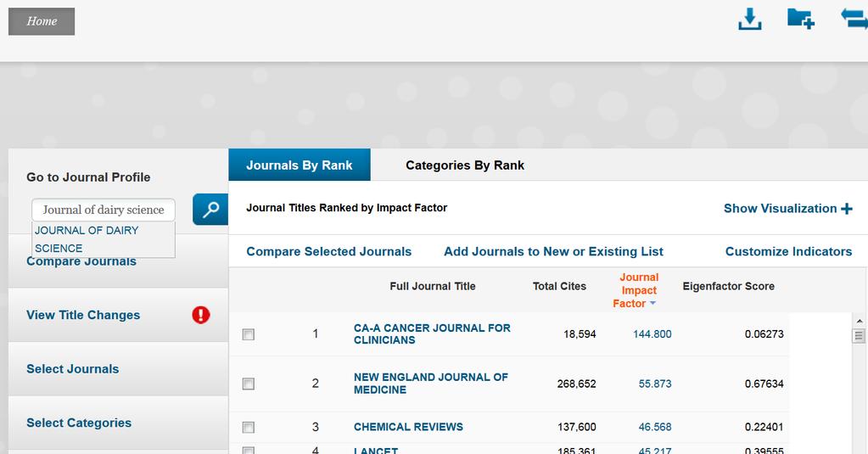Click the table scrollbar thumb
The image size is (868, 454).
click(859, 335)
